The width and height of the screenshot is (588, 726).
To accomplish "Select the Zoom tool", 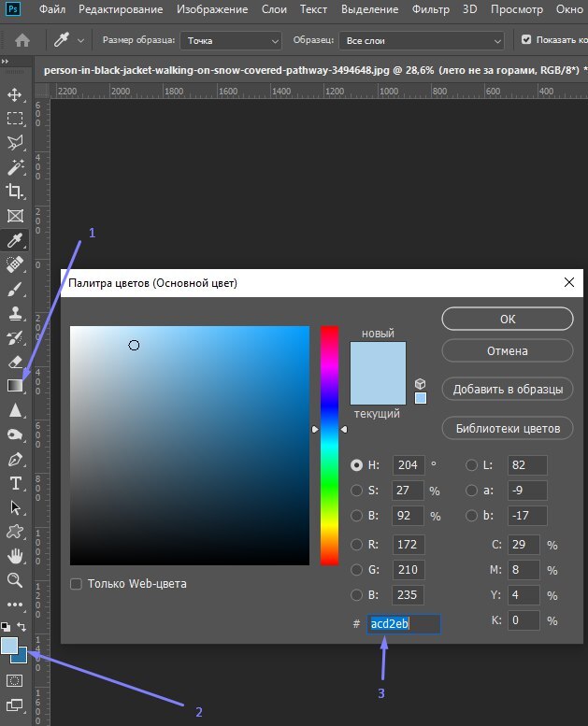I will (x=15, y=580).
